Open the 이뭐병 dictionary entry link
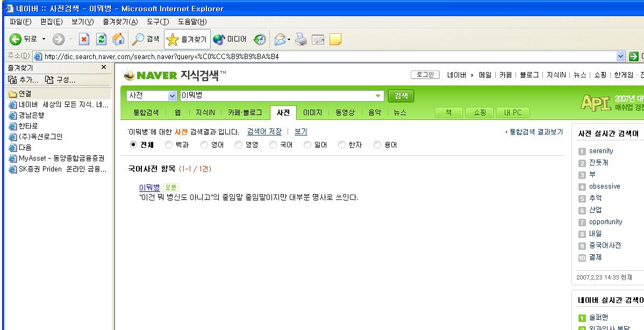The image size is (644, 330). click(x=149, y=188)
